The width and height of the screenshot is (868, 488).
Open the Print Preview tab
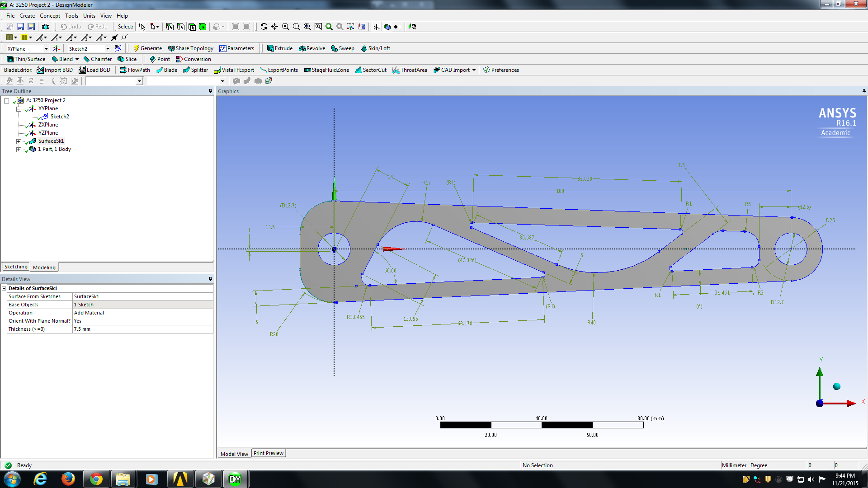tap(268, 453)
